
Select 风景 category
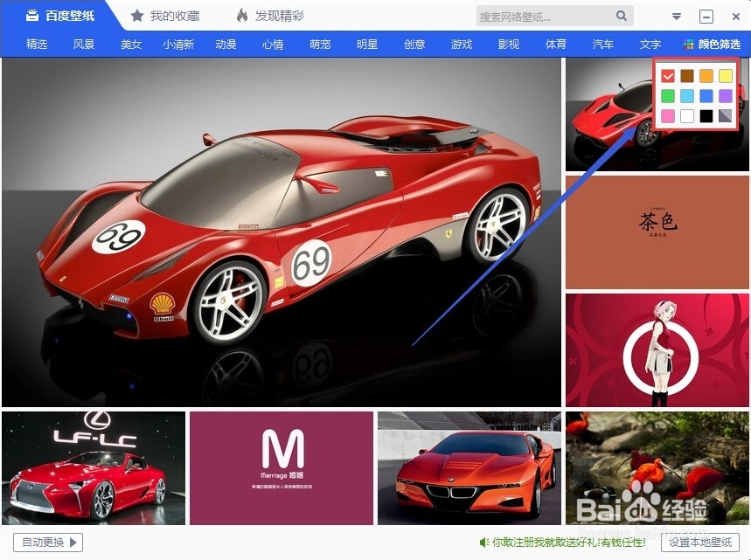84,45
